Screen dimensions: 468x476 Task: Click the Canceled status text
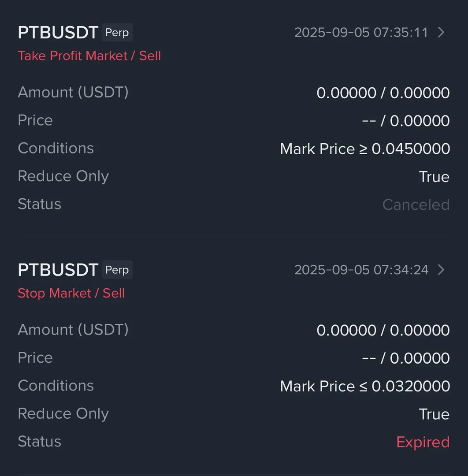tap(416, 205)
